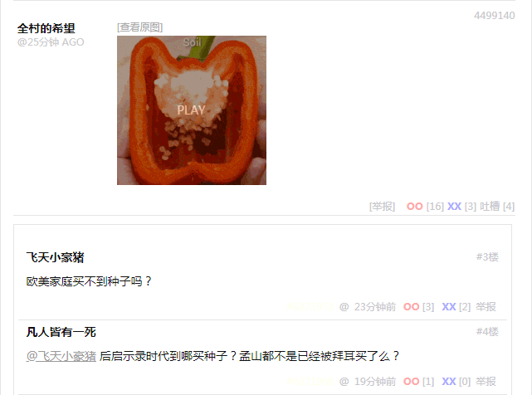Vote XX on 飞天小豪猪's comment

[449, 307]
